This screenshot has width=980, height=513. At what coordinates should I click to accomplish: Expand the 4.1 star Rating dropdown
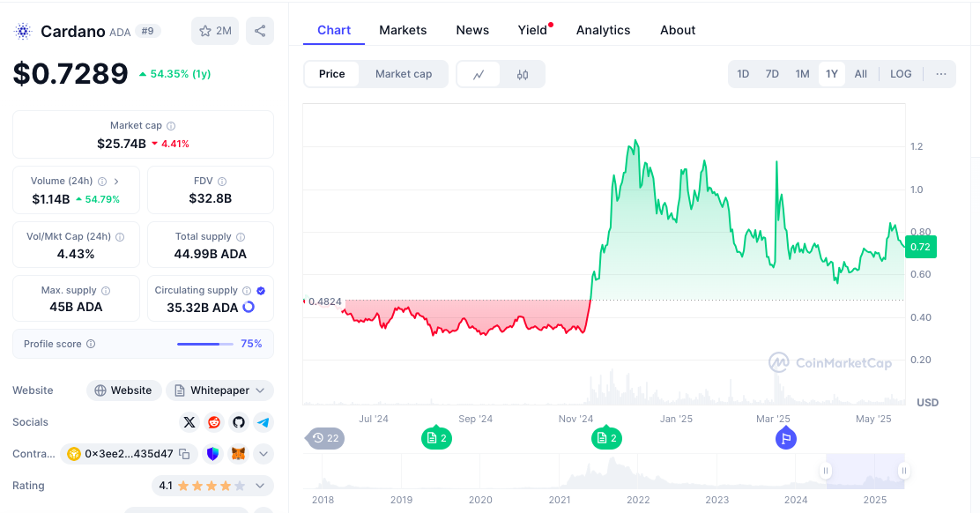pos(260,486)
